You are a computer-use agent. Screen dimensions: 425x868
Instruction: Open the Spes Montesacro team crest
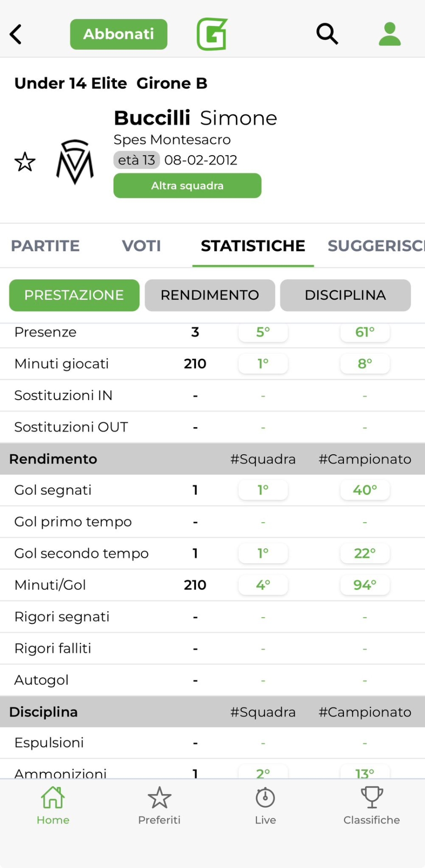[x=75, y=161]
